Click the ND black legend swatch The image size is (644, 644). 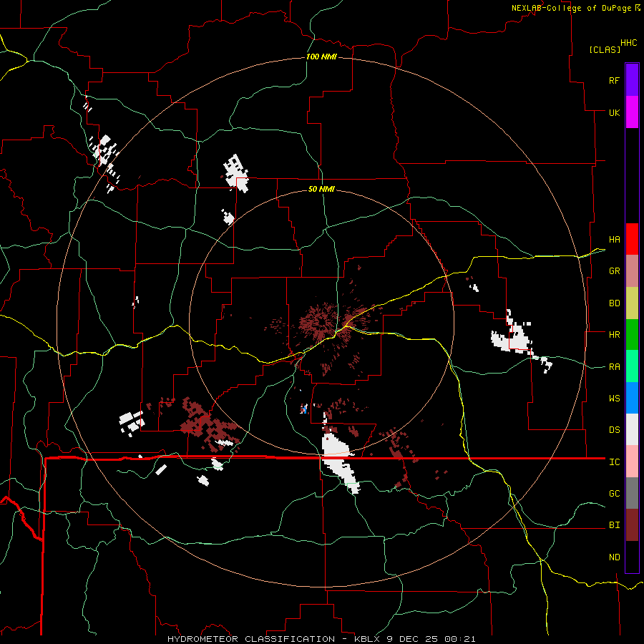[632, 557]
